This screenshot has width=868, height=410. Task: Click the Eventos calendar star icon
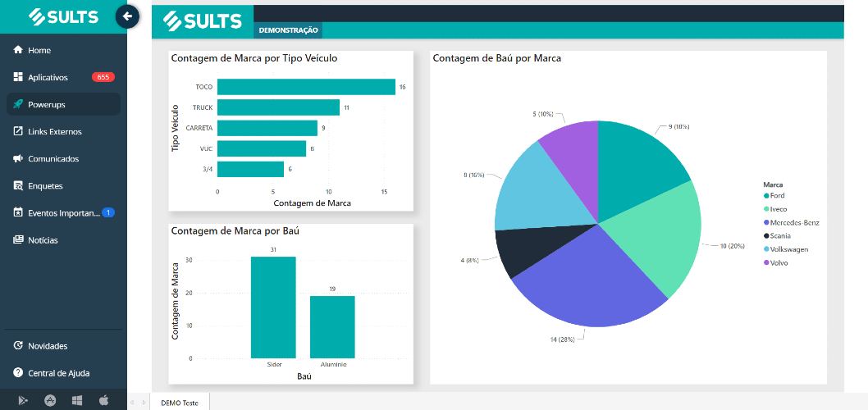pyautogui.click(x=18, y=212)
